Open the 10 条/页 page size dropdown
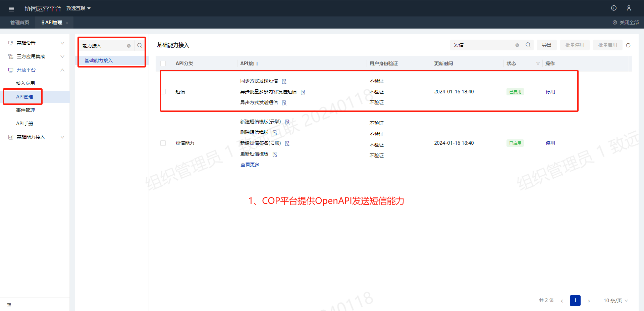 (615, 301)
